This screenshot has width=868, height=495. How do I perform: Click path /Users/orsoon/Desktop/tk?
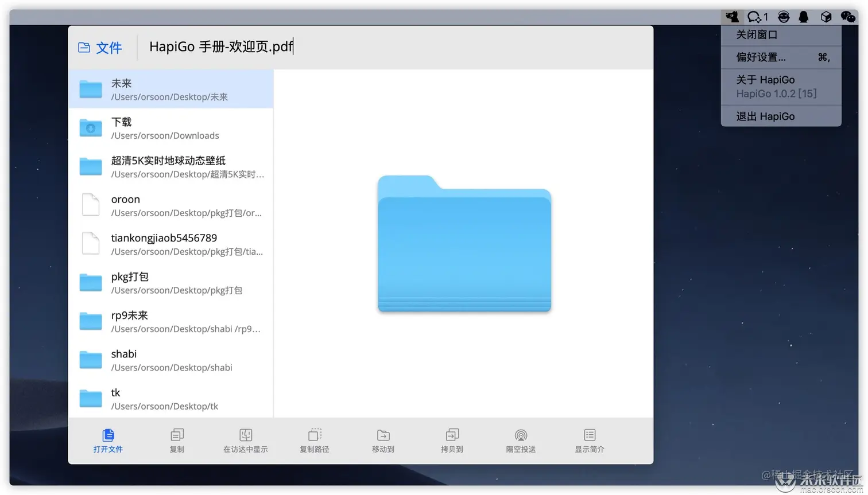[165, 407]
